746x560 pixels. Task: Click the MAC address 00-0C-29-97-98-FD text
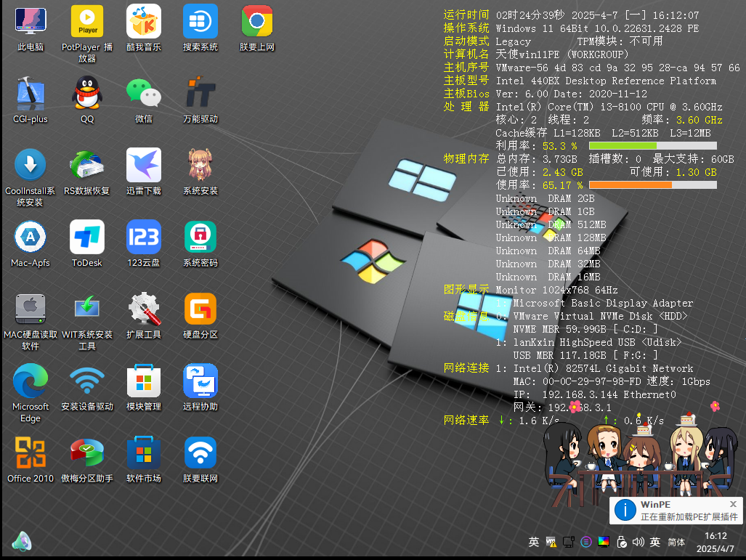pyautogui.click(x=592, y=381)
